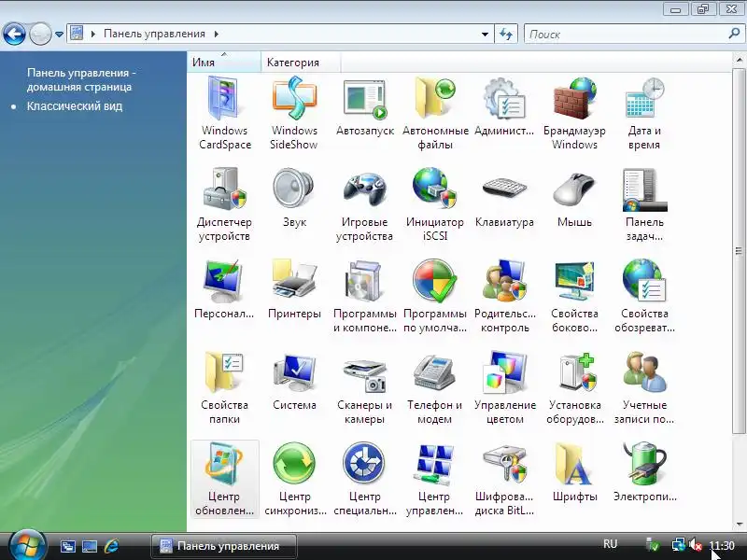Image resolution: width=747 pixels, height=560 pixels.
Task: Open Дата и время settings
Action: (x=644, y=114)
